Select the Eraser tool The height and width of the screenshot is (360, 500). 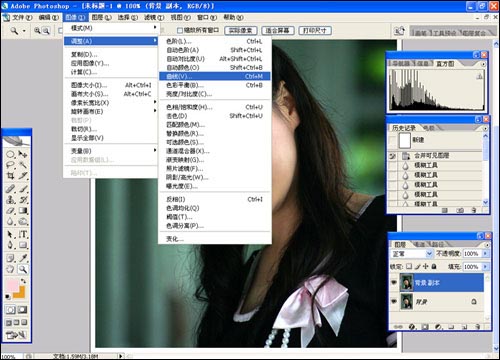tap(10, 210)
